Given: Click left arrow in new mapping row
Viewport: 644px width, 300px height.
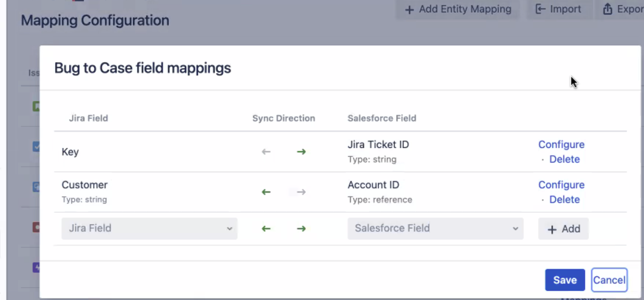Looking at the screenshot, I should 266,229.
